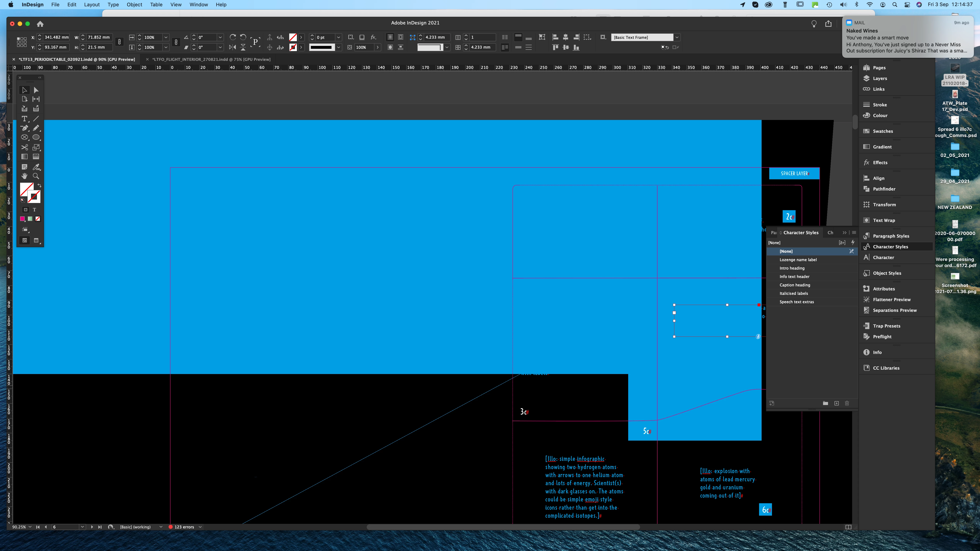The height and width of the screenshot is (551, 980).
Task: Apply the Intro heading character style
Action: 792,268
